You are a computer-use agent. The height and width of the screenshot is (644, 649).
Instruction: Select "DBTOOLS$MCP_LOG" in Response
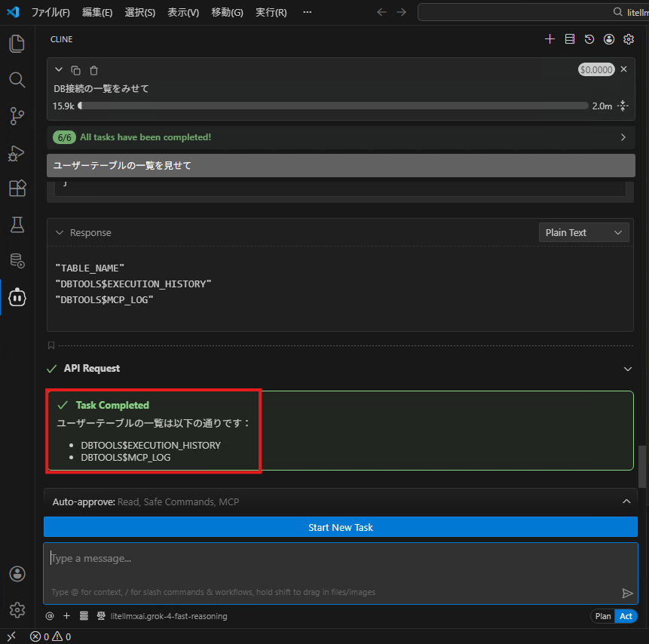click(104, 300)
